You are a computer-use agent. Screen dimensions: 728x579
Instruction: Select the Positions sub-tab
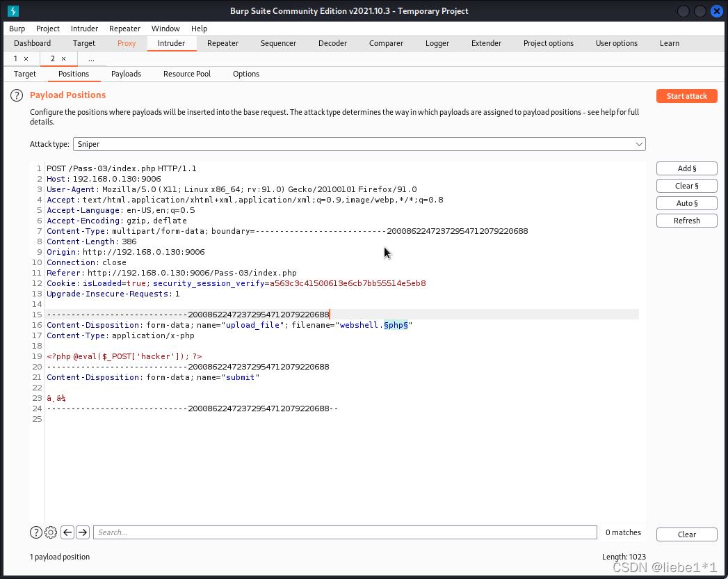coord(74,74)
